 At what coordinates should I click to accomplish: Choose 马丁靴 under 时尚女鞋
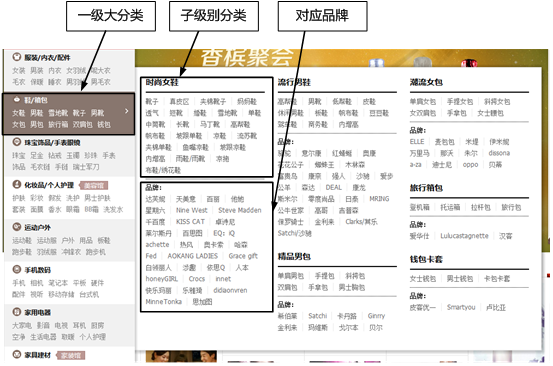(210, 124)
